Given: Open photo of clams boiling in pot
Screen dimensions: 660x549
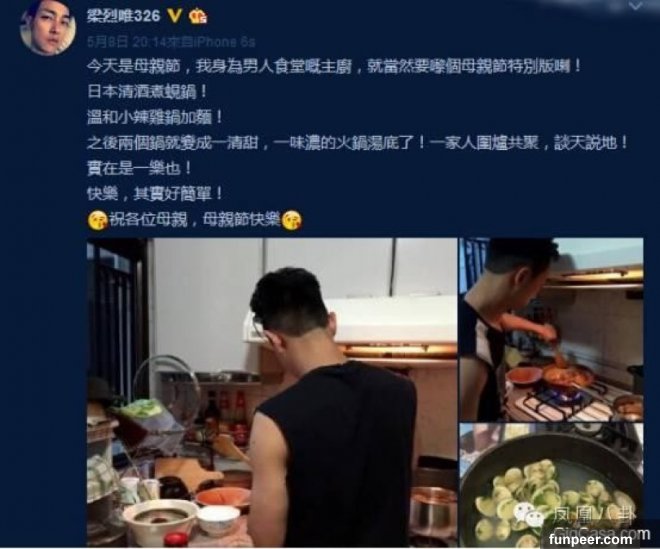Looking at the screenshot, I should (551, 485).
